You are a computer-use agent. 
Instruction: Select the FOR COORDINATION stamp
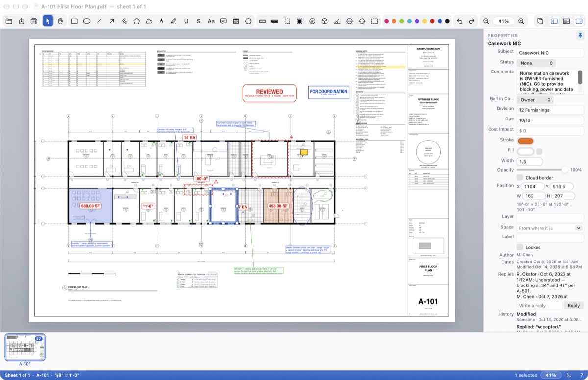[328, 92]
